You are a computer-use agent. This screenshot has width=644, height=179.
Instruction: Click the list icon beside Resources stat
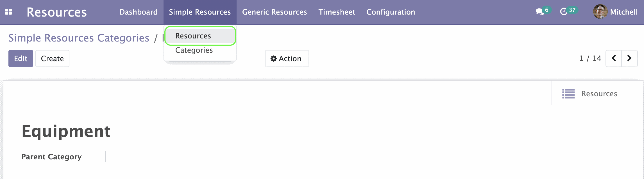tap(568, 94)
